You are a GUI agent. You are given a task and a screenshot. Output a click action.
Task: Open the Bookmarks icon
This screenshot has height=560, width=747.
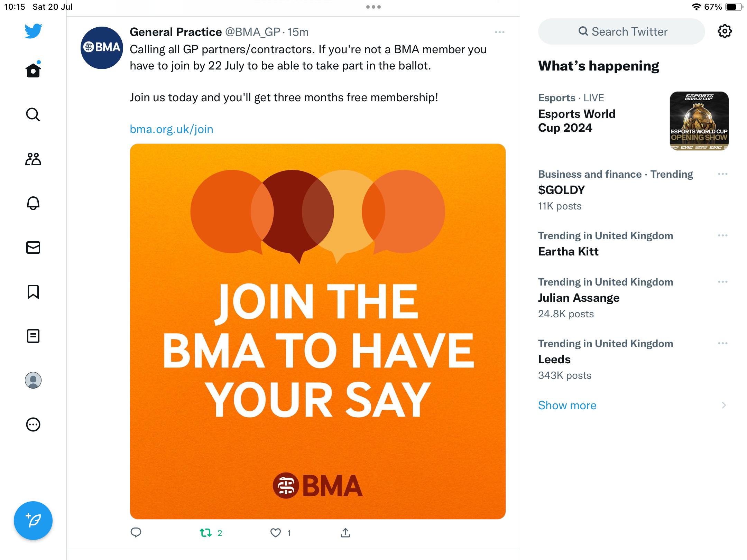(33, 292)
